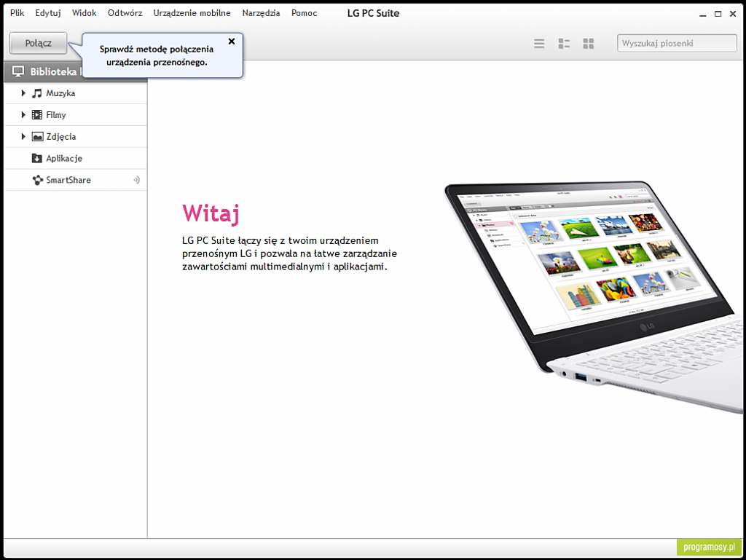Image resolution: width=746 pixels, height=560 pixels.
Task: Open the Plik menu
Action: 17,13
